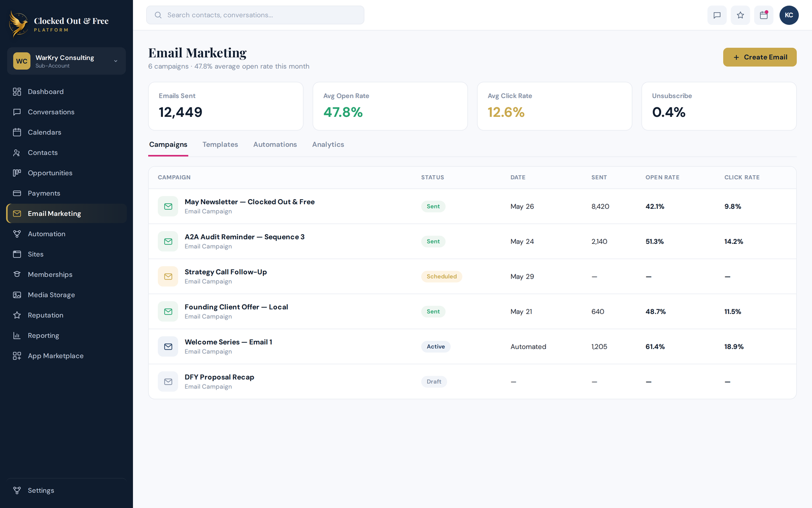Click the Strategy Call Follow-Up envelope icon

[168, 276]
